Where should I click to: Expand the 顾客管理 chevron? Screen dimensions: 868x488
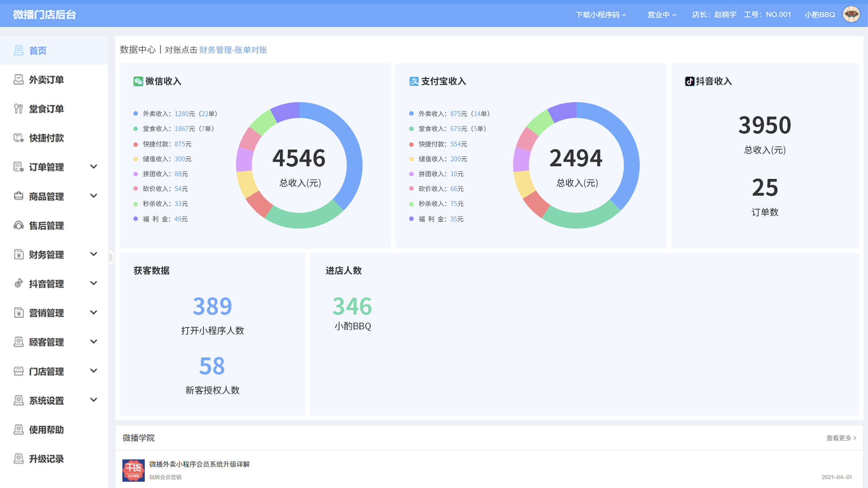tap(94, 342)
